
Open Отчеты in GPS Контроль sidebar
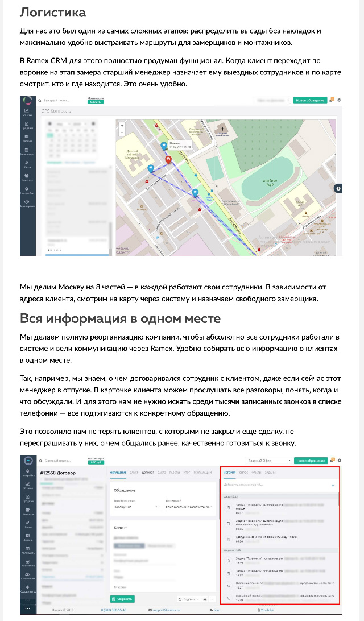(x=27, y=112)
